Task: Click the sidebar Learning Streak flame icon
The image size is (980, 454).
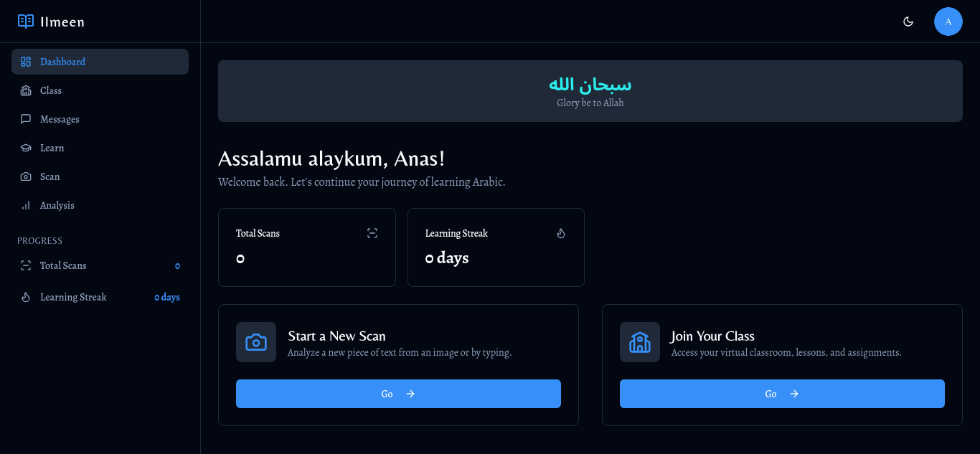Action: [x=26, y=297]
